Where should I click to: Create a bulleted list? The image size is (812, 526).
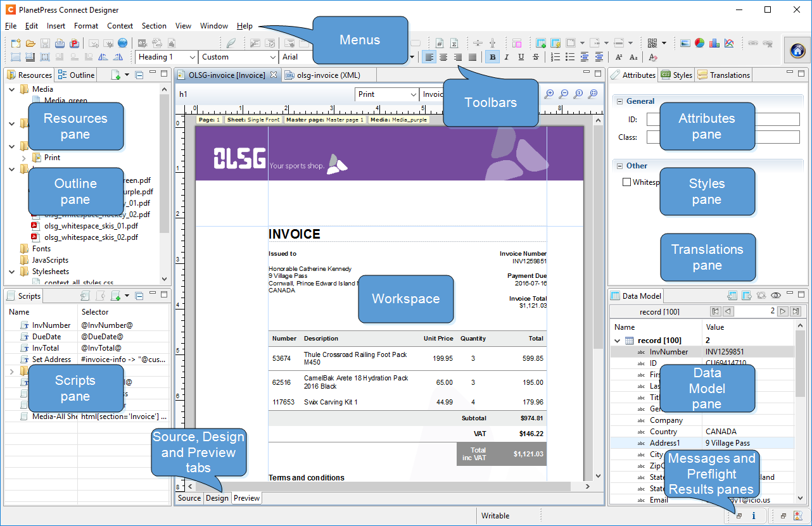tap(570, 57)
